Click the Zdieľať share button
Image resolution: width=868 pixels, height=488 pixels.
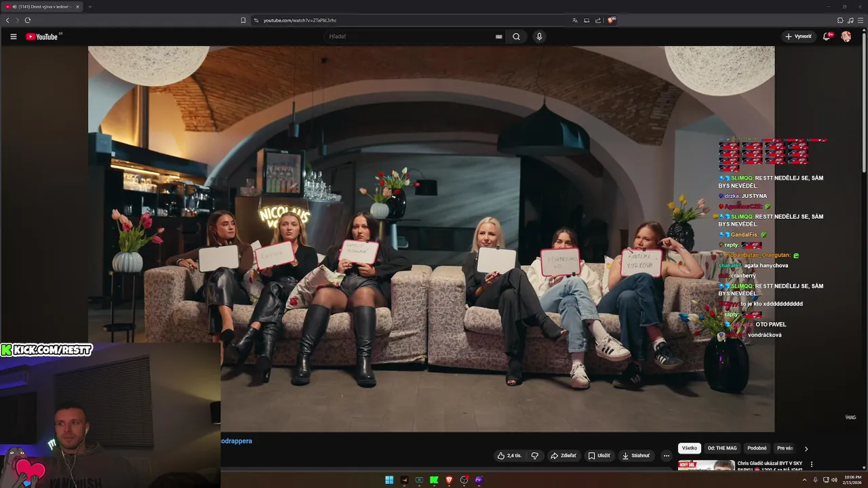564,455
